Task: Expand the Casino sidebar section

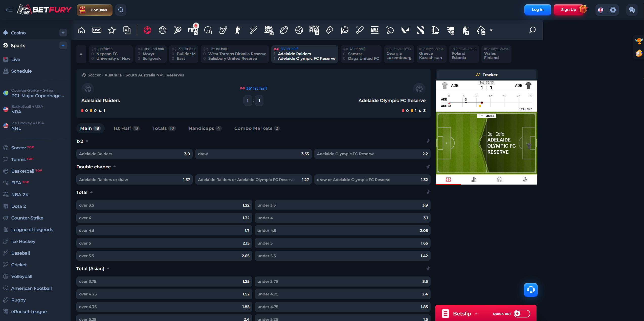Action: pos(63,33)
